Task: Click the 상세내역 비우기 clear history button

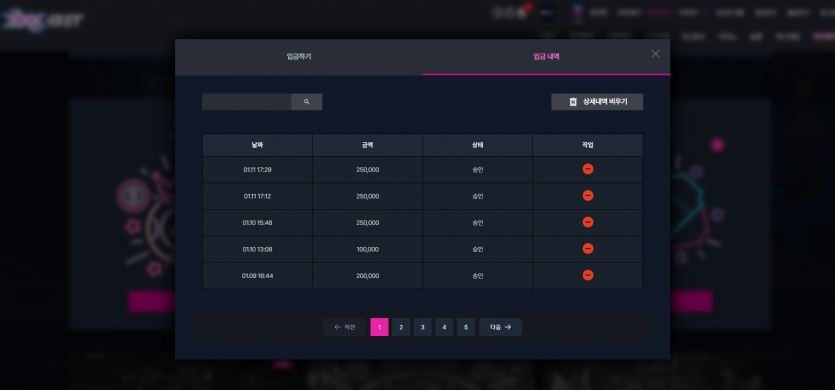Action: [x=597, y=102]
